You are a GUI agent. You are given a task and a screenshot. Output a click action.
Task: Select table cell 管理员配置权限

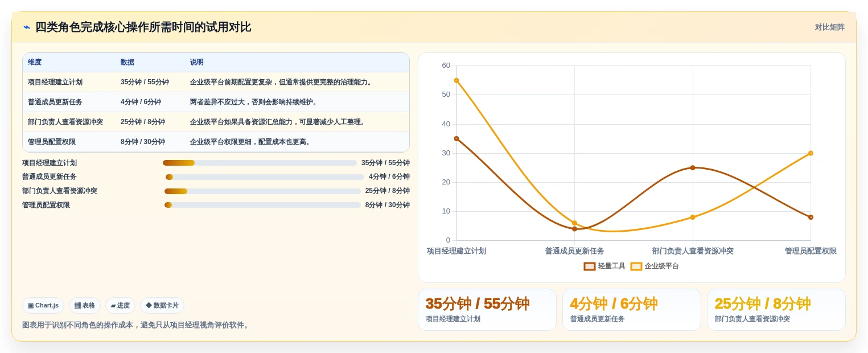tap(52, 142)
